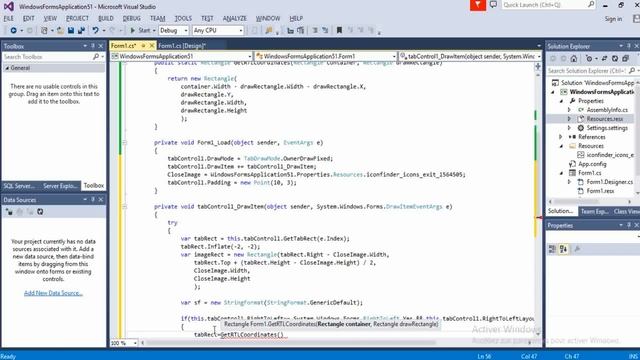This screenshot has height=360, width=640.
Task: Click the Sign in link
Action: coord(613,19)
